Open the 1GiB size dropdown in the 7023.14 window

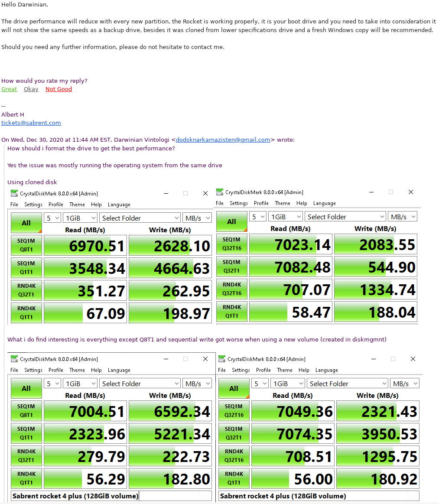tap(286, 217)
